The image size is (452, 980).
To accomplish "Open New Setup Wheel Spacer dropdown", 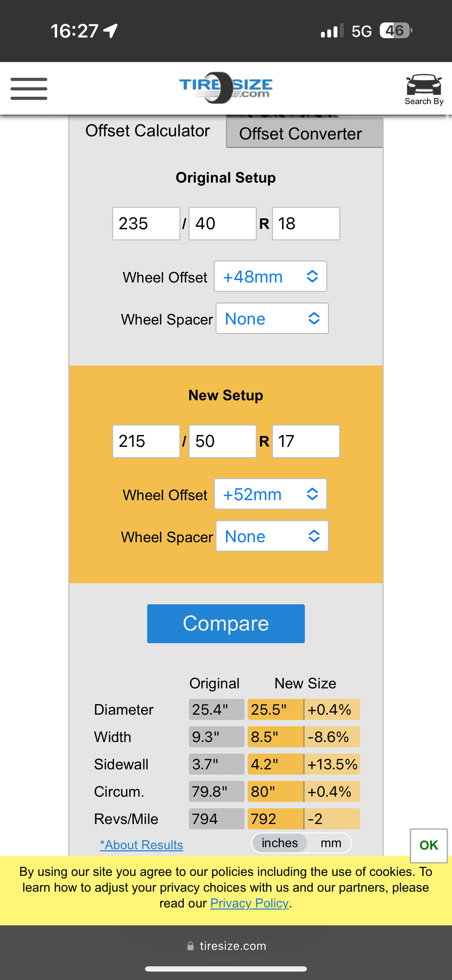I will 272,536.
